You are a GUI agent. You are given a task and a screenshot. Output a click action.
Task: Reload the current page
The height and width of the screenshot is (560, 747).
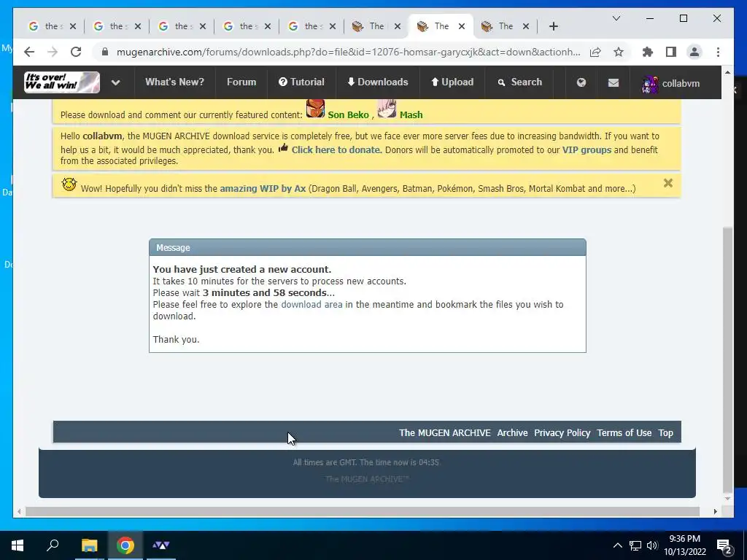point(76,52)
